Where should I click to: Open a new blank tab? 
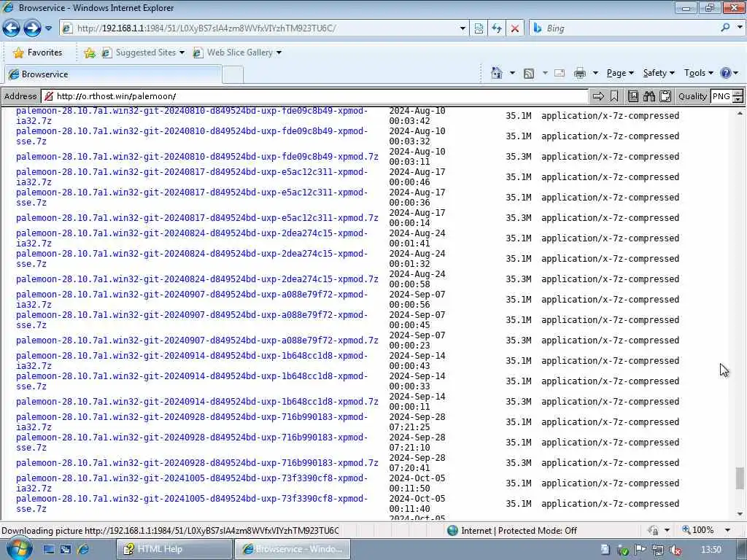tap(233, 75)
